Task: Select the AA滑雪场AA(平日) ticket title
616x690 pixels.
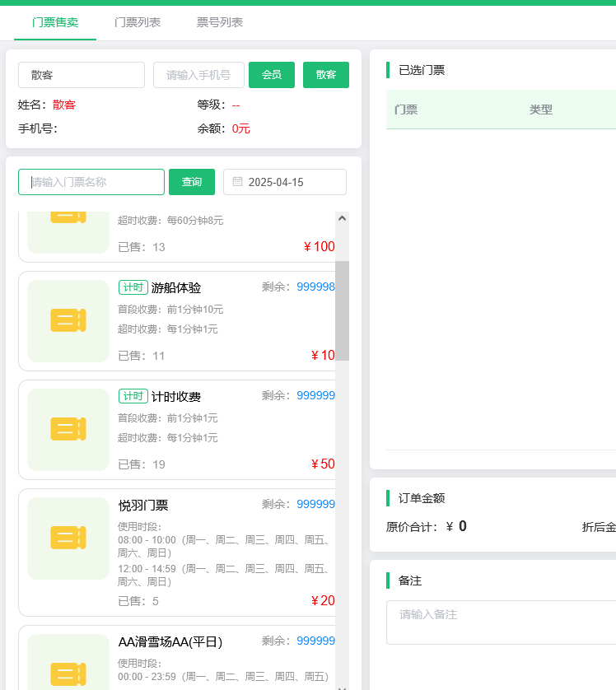Action: (x=170, y=642)
